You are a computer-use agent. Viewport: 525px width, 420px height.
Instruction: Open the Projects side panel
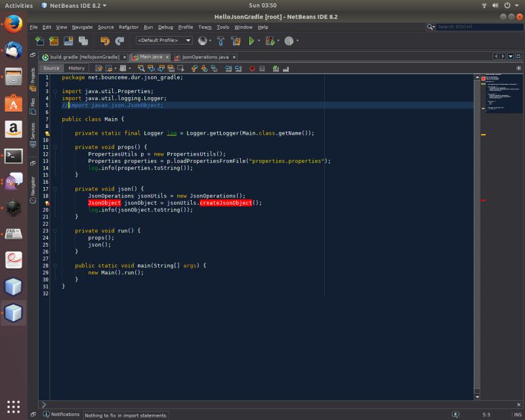33,79
